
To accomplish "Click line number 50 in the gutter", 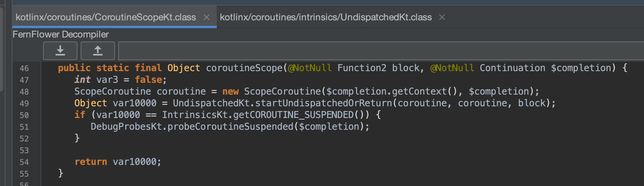I will 24,115.
